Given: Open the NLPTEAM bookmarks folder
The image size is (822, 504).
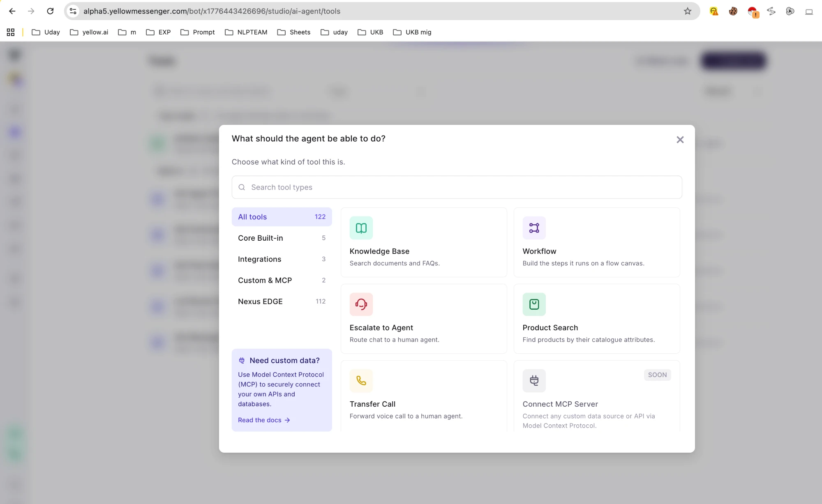Looking at the screenshot, I should (246, 32).
